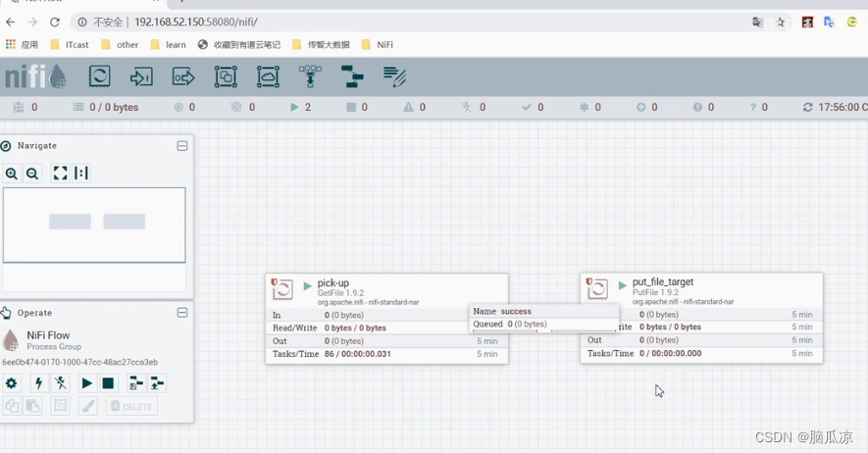Click the pick-up processor icon
The image size is (868, 453).
[282, 288]
